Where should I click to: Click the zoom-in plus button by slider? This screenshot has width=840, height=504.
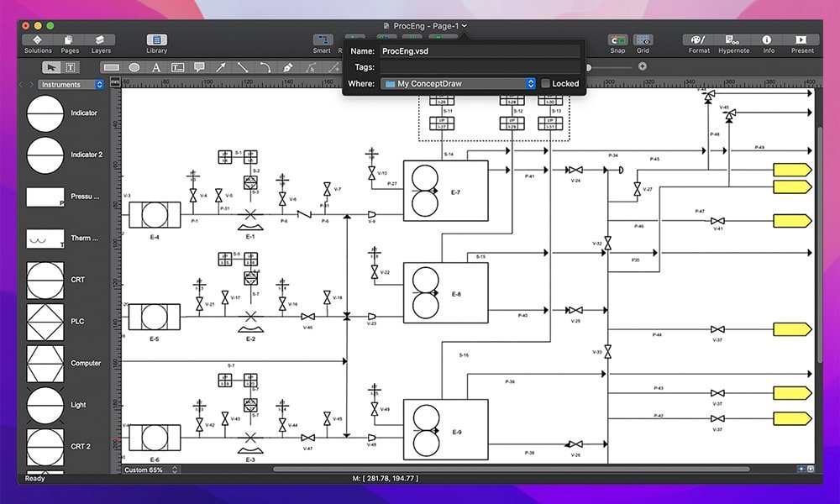643,66
